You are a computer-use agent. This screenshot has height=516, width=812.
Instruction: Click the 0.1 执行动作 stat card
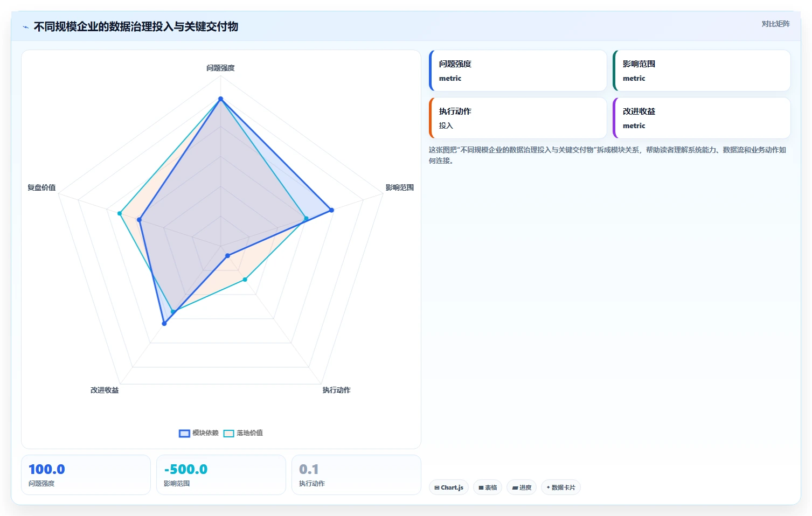tap(356, 475)
